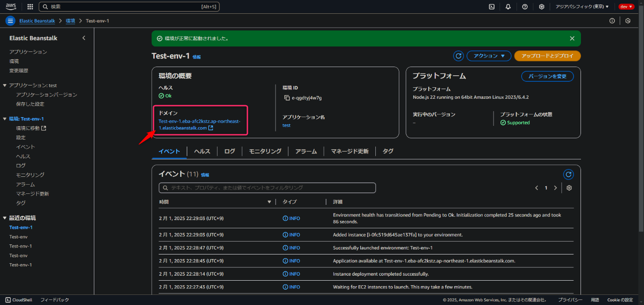Open events table preferences gear
The image size is (644, 305).
click(569, 188)
